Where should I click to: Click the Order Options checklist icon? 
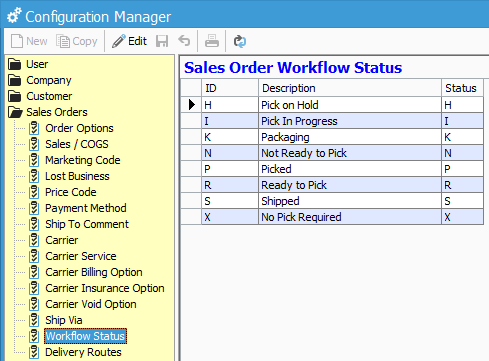pos(34,128)
